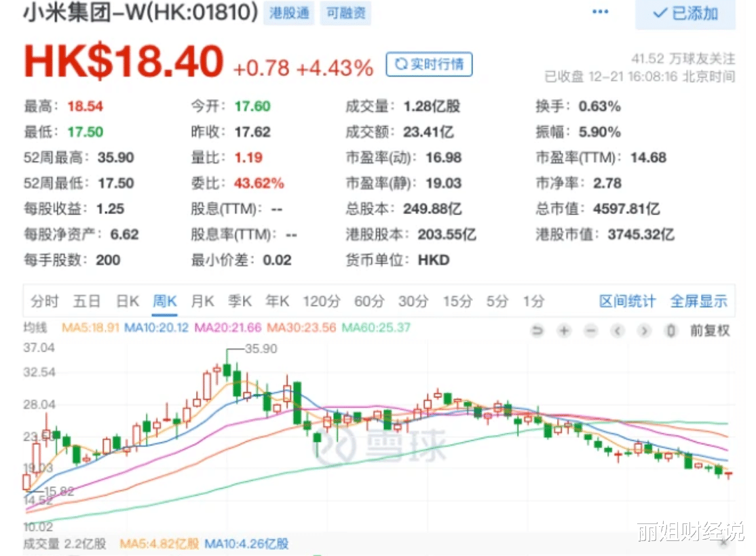Viewport: 756px width, 556px height.
Task: Refresh quotes via 实时行情 icon button
Action: point(428,64)
